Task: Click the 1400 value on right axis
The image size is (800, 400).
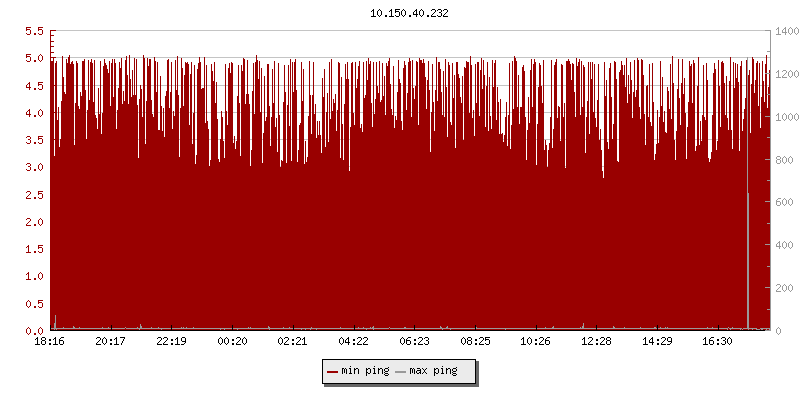Action: 786,31
